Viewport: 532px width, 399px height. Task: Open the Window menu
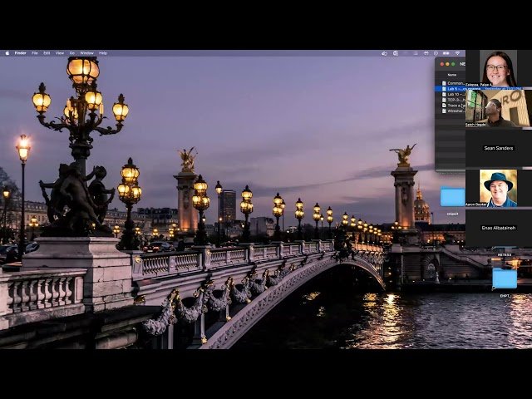[86, 52]
